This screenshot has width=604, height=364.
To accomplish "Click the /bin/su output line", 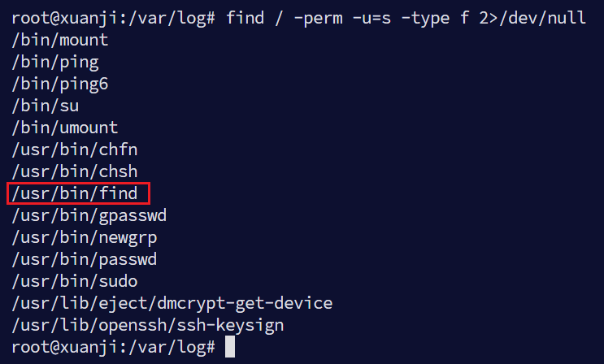I will pyautogui.click(x=46, y=106).
